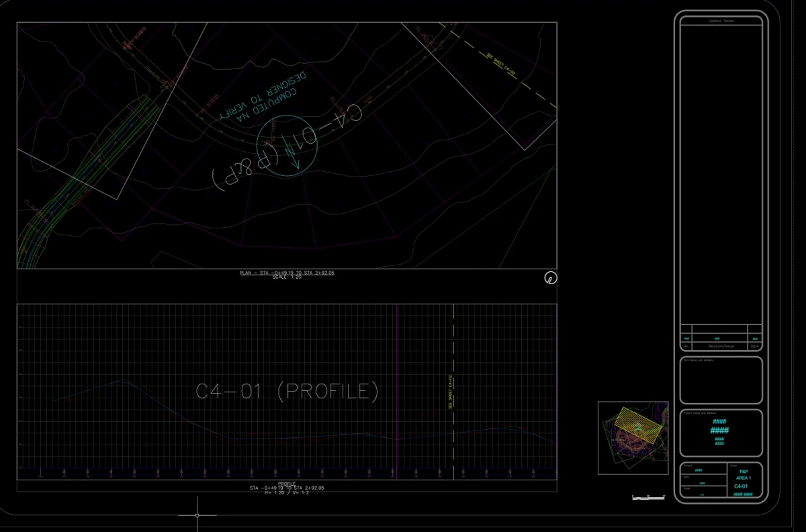
Task: Click the 'No.' revision column header
Action: [x=686, y=347]
